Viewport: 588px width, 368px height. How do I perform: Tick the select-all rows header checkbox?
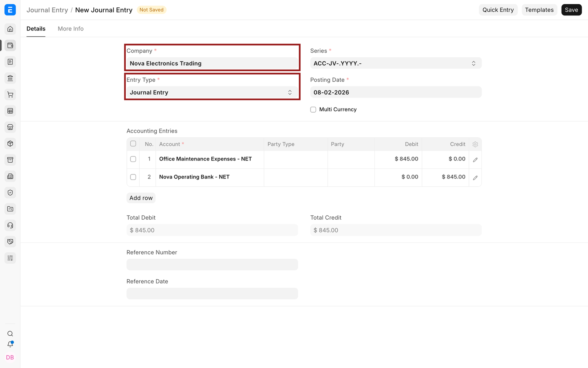[x=133, y=144]
